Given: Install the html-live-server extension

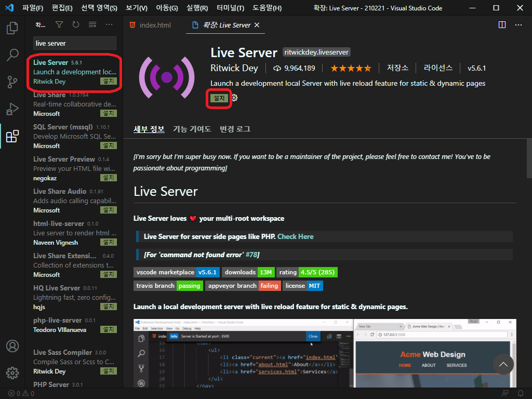Looking at the screenshot, I should pyautogui.click(x=108, y=242).
